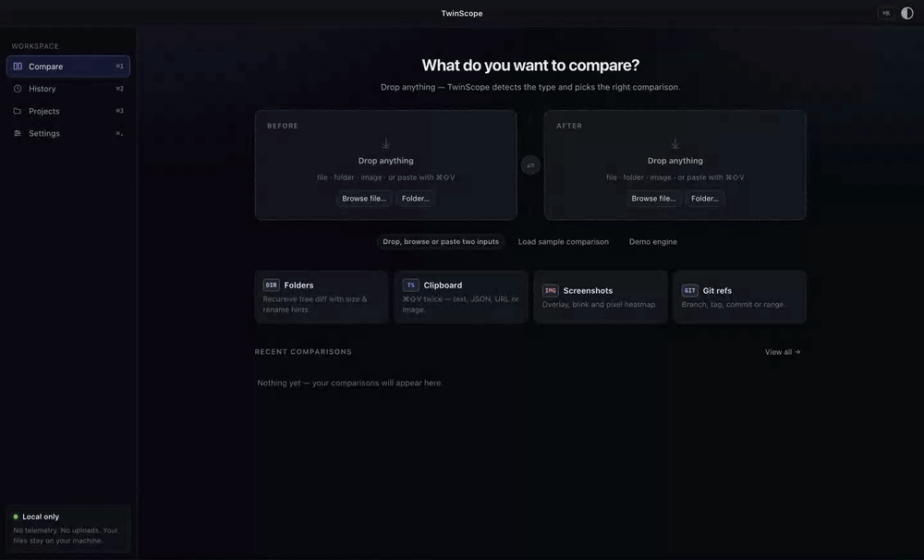Browse file for the After input

coord(653,199)
